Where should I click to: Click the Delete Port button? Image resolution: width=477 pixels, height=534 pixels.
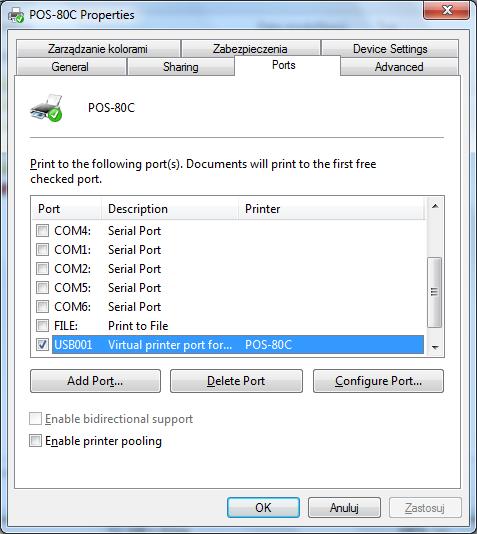pos(236,381)
